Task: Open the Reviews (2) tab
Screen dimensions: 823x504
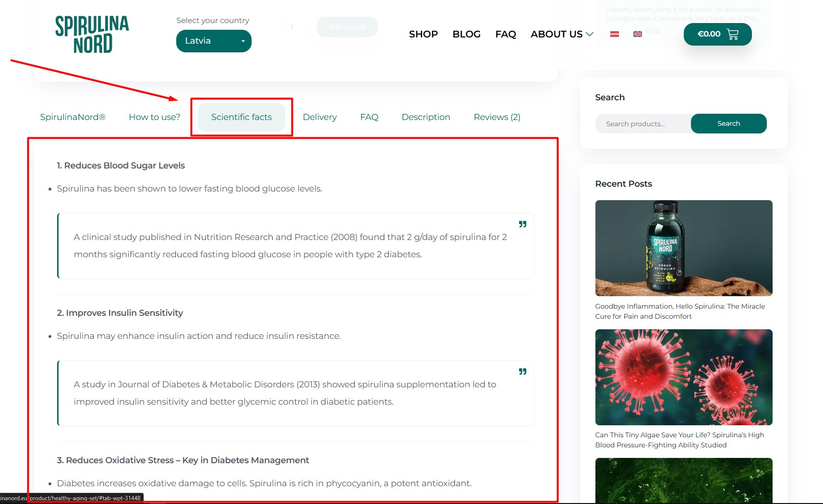Action: tap(497, 117)
